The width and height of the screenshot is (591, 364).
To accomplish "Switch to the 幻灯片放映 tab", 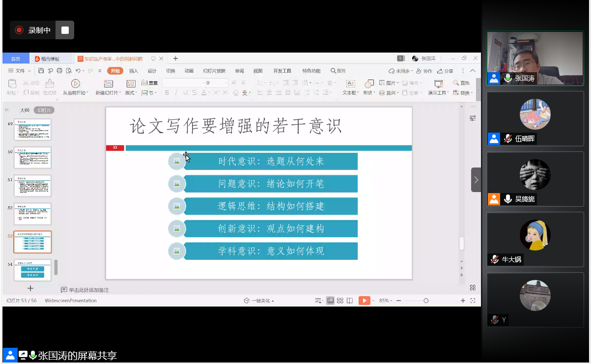I will tap(214, 71).
